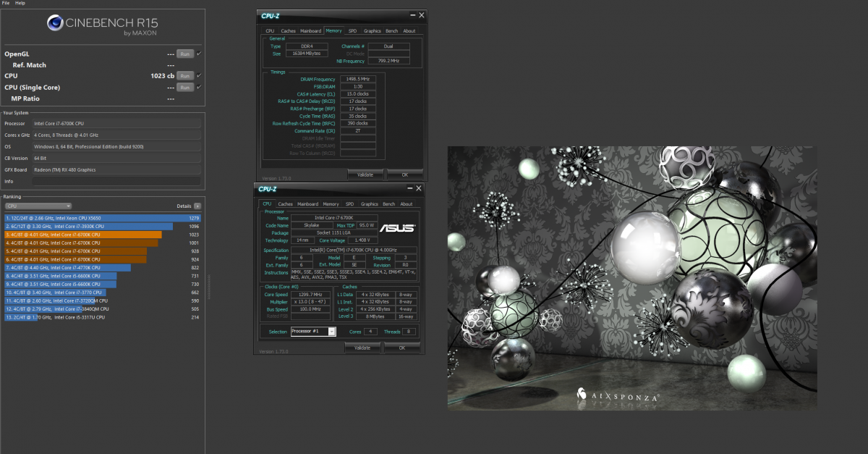Click OK in the lower CPU-Z window

402,348
